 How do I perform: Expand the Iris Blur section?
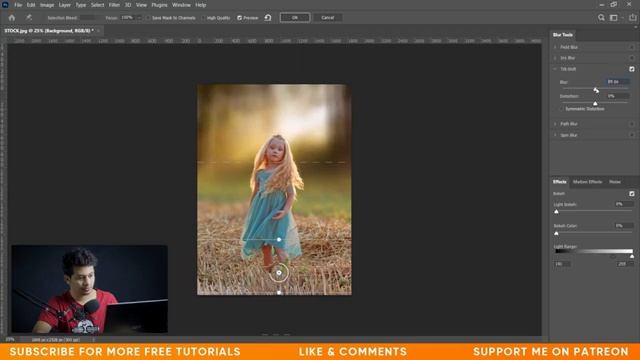[555, 58]
